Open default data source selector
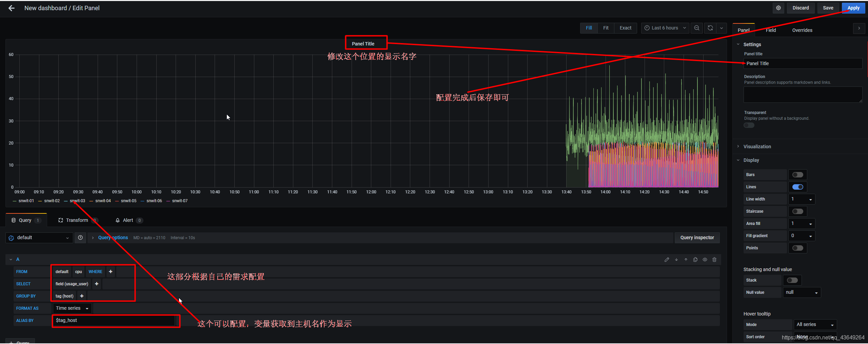This screenshot has height=344, width=868. pos(39,238)
